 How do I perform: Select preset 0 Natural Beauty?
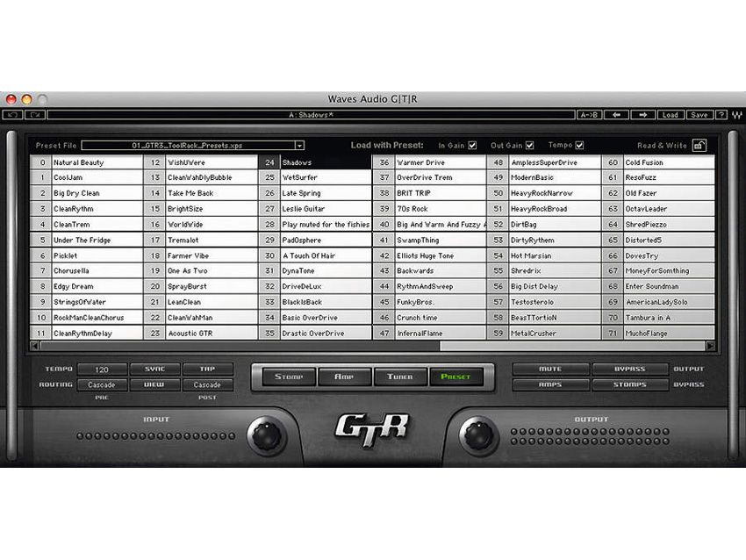86,162
